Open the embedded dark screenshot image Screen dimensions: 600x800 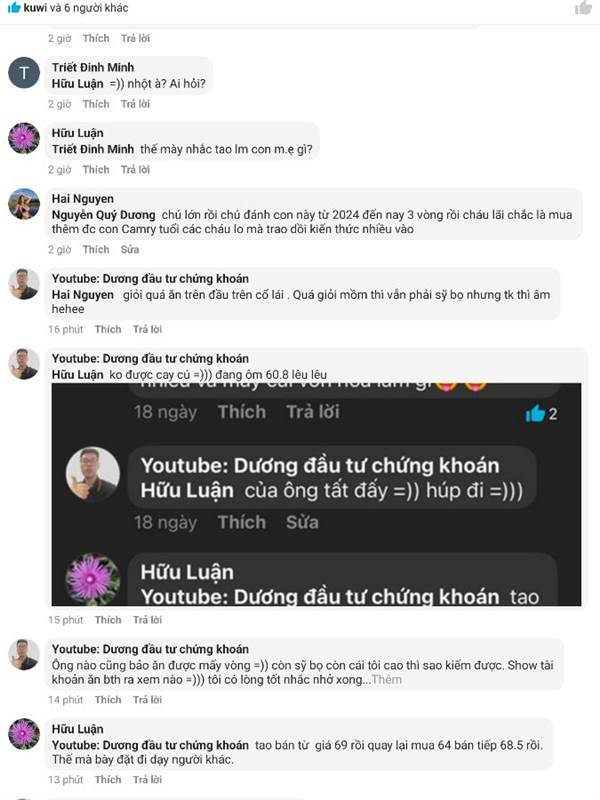(x=316, y=494)
